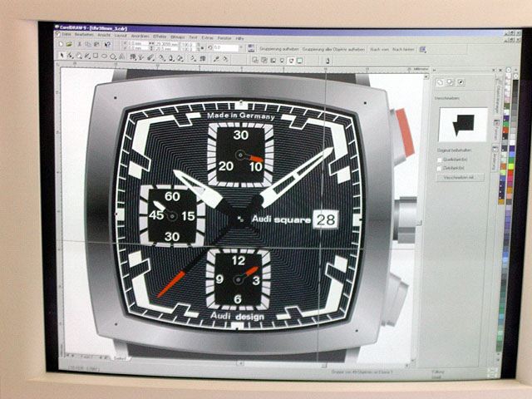Screen dimensions: 532x399
Task: Open the Ansicht menu
Action: 104,35
